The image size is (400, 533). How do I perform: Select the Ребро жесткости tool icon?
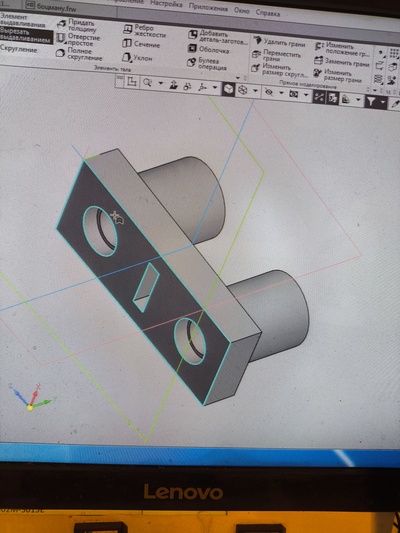tap(127, 30)
